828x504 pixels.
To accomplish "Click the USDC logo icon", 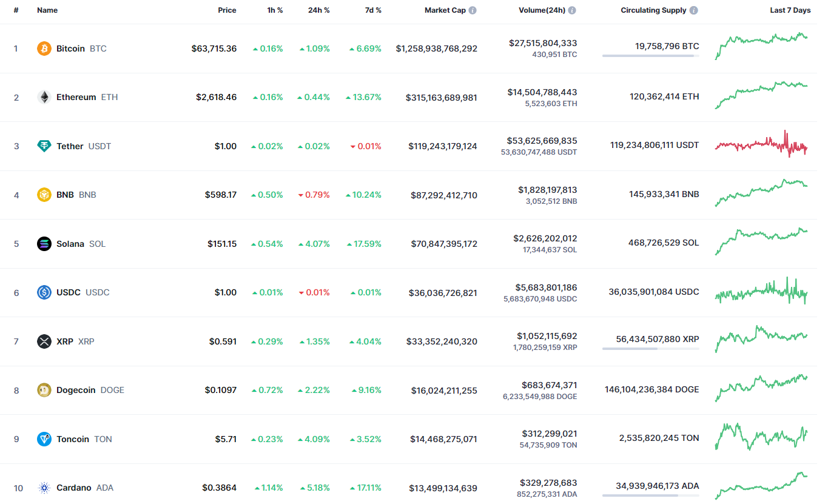I will coord(44,292).
